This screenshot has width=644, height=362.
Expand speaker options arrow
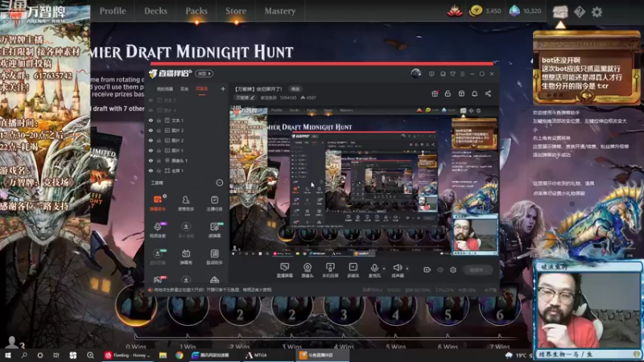tap(407, 269)
